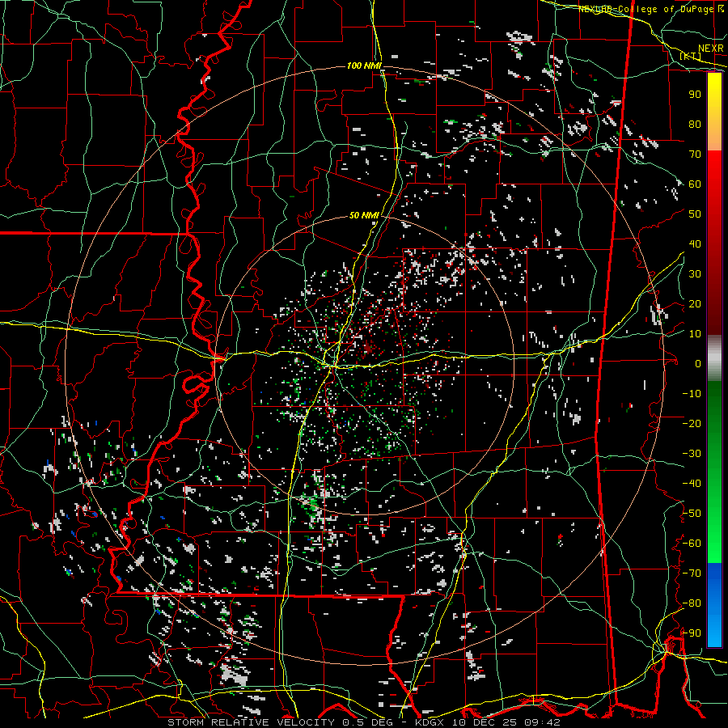
Task: Click the -20 value on the velocity scale
Action: pyautogui.click(x=692, y=424)
